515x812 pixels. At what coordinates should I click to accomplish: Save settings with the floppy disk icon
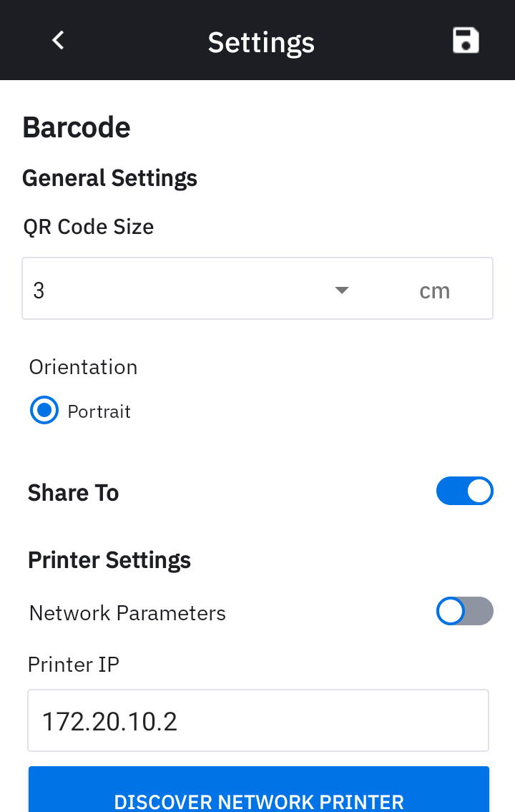[466, 41]
